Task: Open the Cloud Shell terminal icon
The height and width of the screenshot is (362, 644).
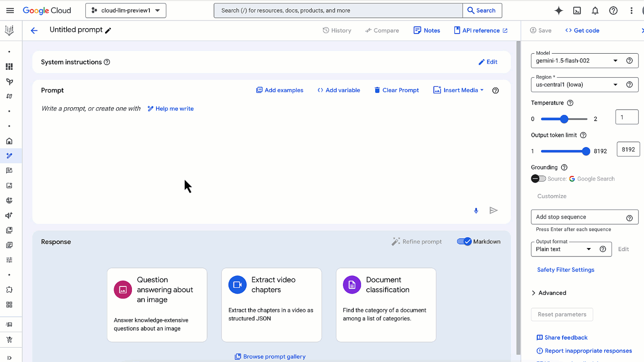Action: [x=577, y=11]
